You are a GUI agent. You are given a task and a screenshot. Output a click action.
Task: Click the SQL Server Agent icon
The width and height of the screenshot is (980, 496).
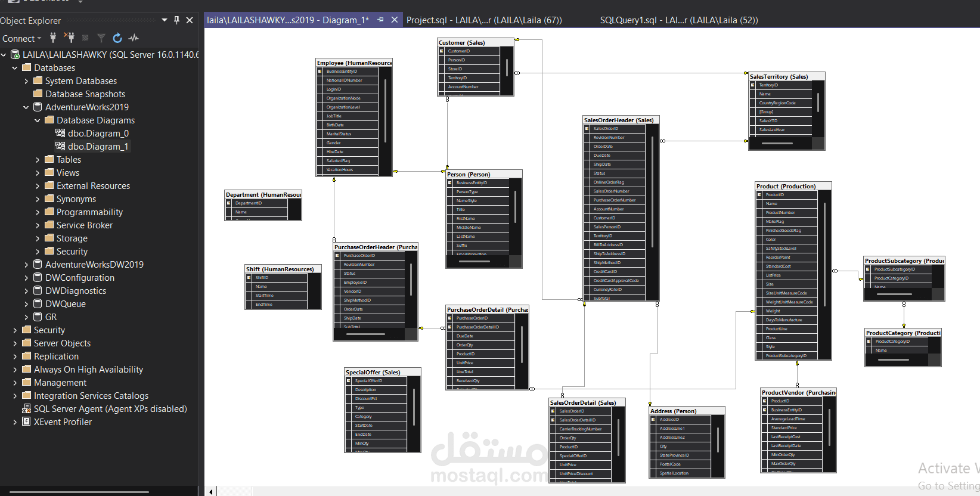click(26, 408)
